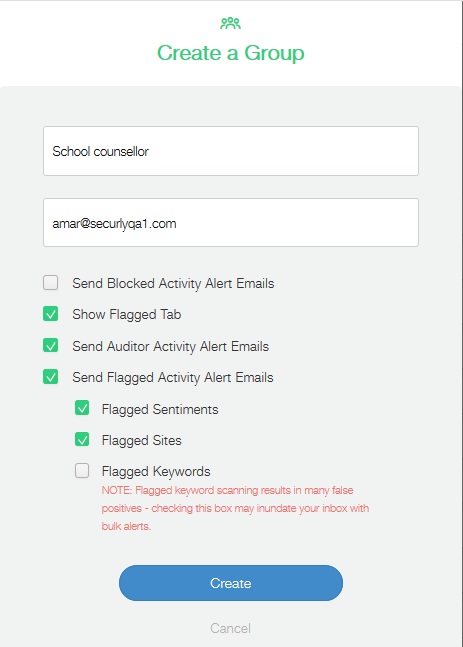Image resolution: width=463 pixels, height=647 pixels.
Task: Click the red NOTE warning about false positives
Action: [x=235, y=508]
